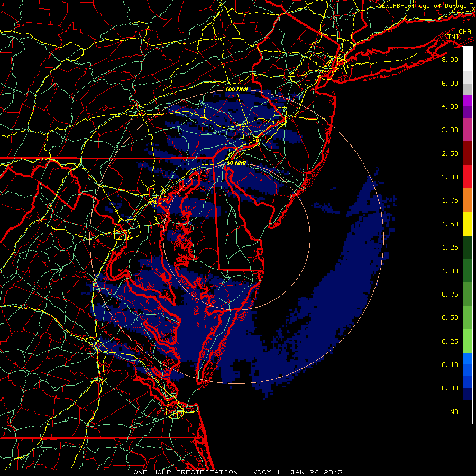This screenshot has width=476, height=476.
Task: Select the 0.10 legend value
Action: tap(450, 365)
